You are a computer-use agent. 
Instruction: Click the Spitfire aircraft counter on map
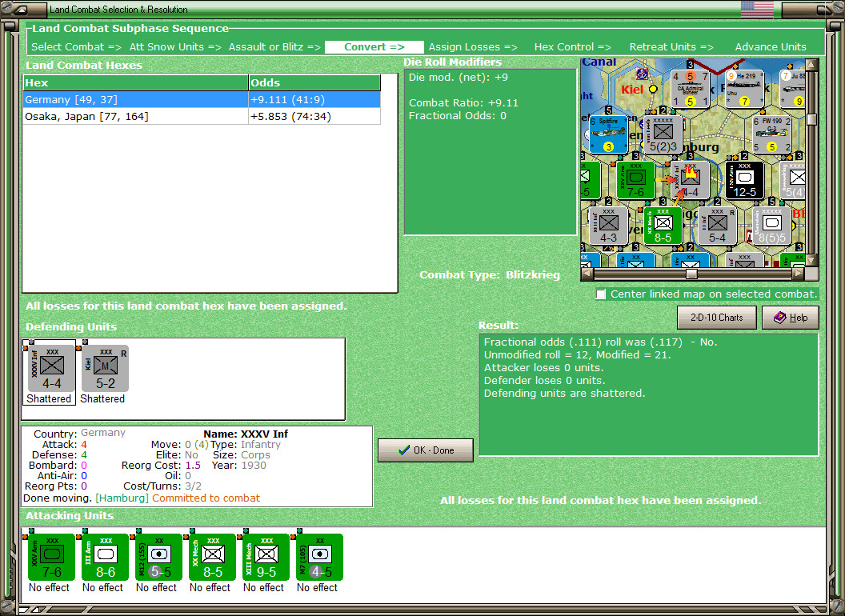pos(608,134)
